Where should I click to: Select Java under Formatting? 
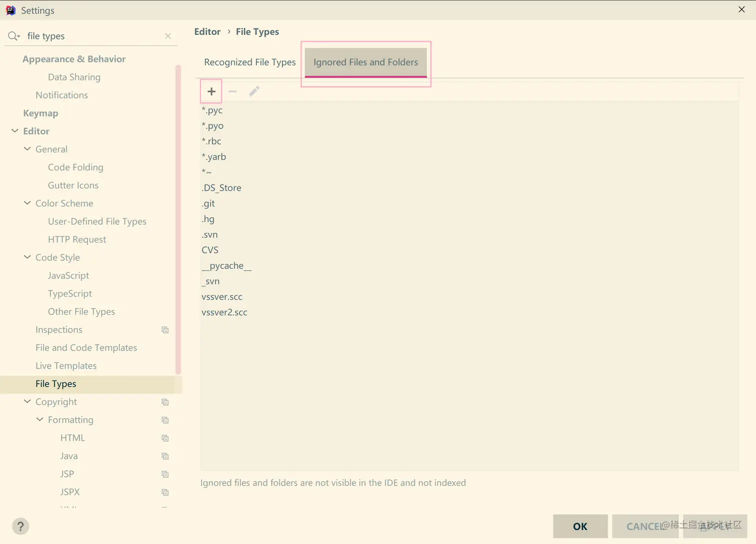(x=69, y=456)
